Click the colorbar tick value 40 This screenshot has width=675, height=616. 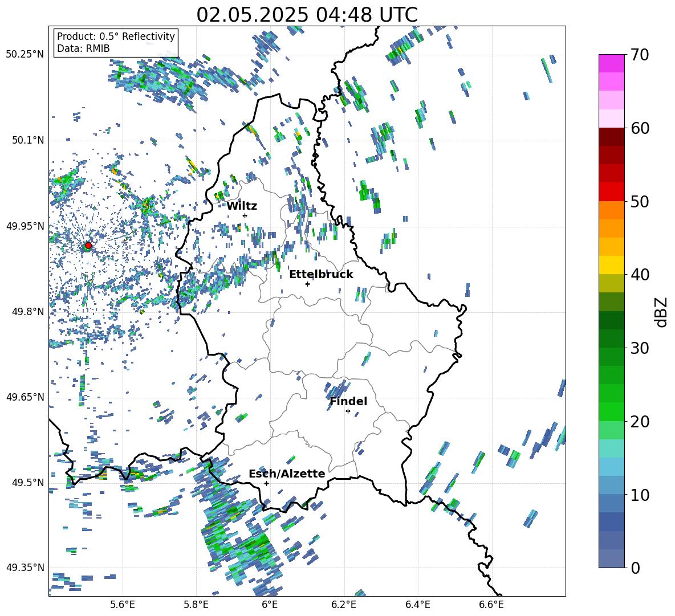coord(640,275)
